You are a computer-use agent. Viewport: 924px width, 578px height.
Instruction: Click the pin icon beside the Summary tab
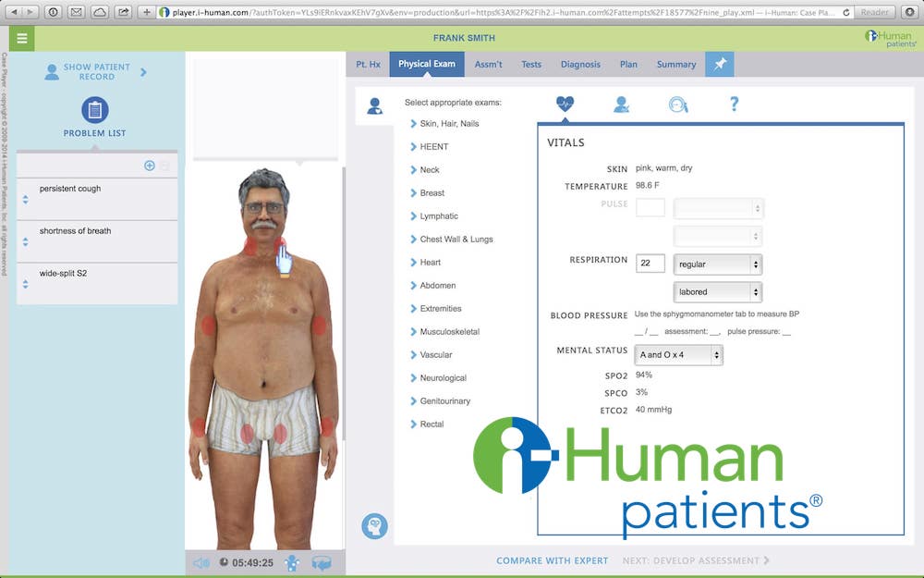pyautogui.click(x=720, y=65)
